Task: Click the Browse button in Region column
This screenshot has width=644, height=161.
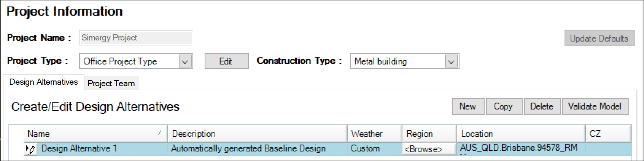Action: (429, 149)
